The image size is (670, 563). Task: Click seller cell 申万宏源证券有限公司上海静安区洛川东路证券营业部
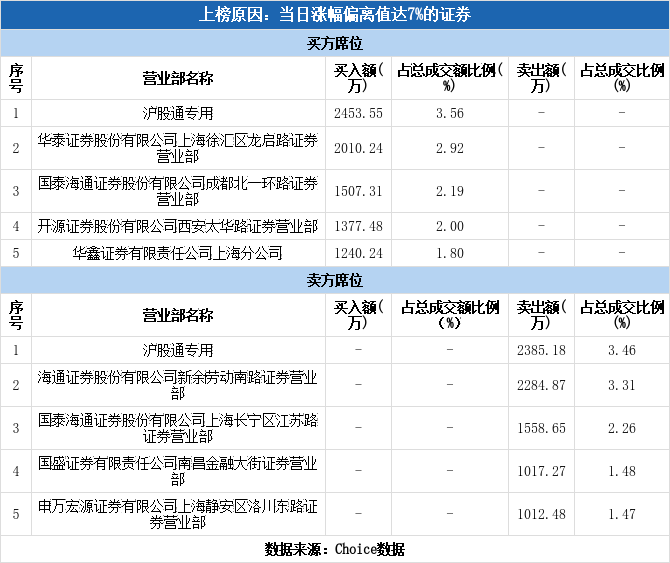tap(178, 514)
